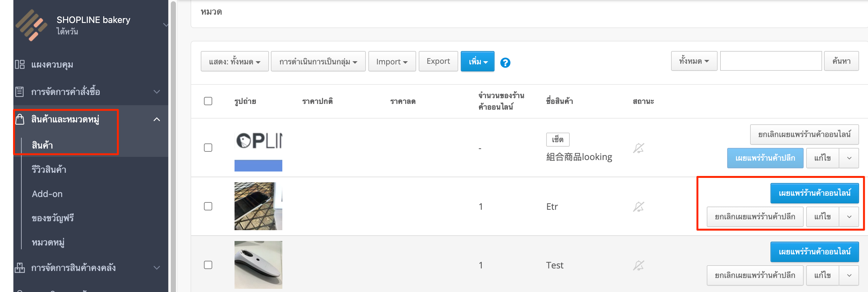Open the ทั้งหมด search scope dropdown
The image size is (868, 292).
[694, 61]
